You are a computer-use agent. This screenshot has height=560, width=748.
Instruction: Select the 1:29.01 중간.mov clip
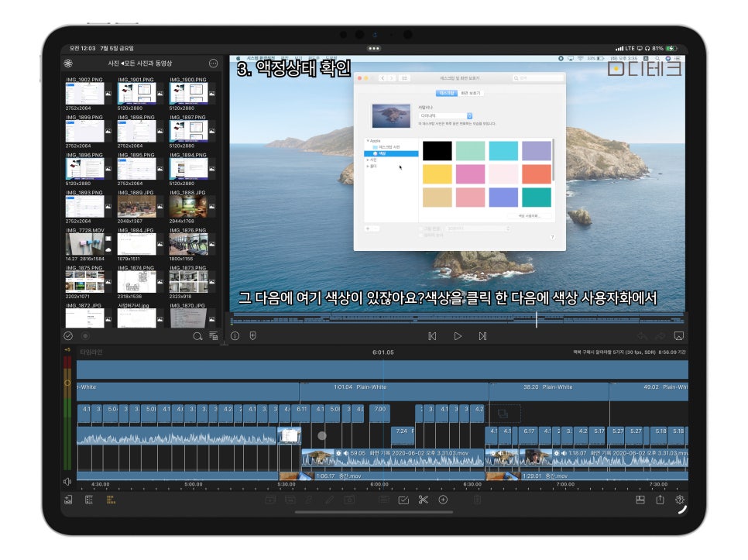587,476
